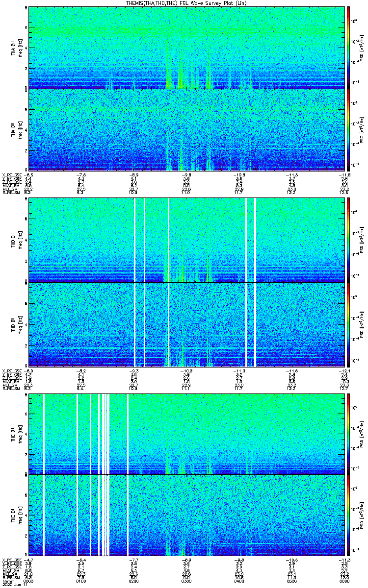
Task: Select the THA B-parallel spectrogram panel
Action: [x=187, y=130]
